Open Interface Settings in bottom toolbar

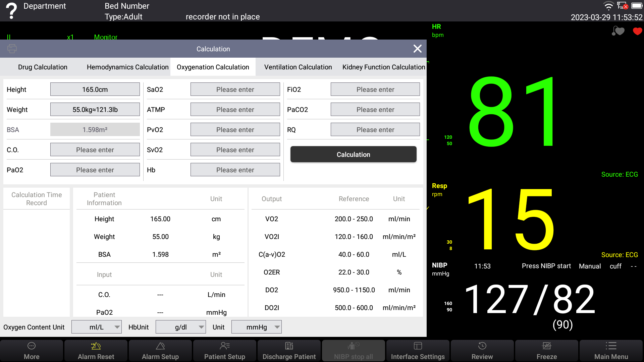coord(418,351)
